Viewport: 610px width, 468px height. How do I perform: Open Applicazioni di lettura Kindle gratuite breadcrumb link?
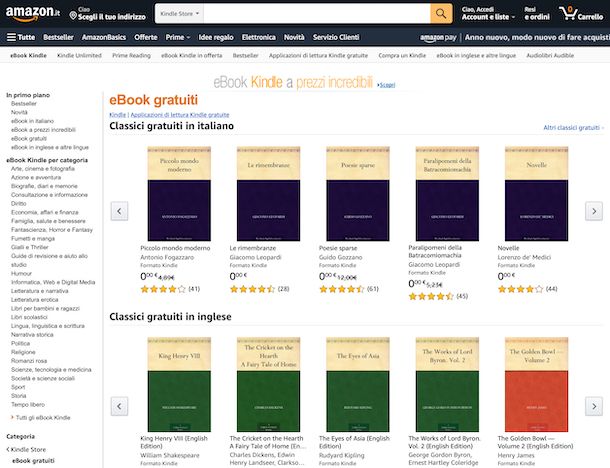(x=180, y=115)
